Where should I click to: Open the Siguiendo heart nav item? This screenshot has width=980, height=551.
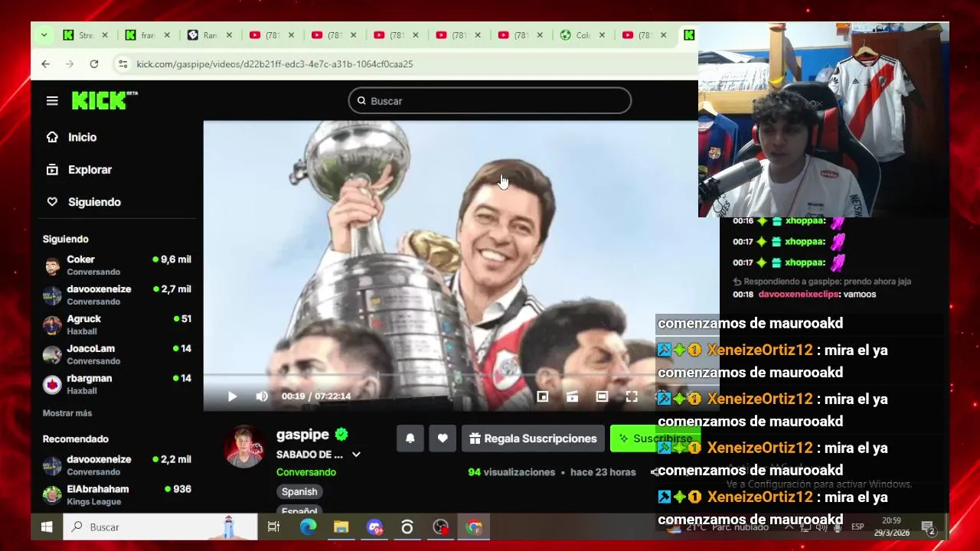[83, 202]
